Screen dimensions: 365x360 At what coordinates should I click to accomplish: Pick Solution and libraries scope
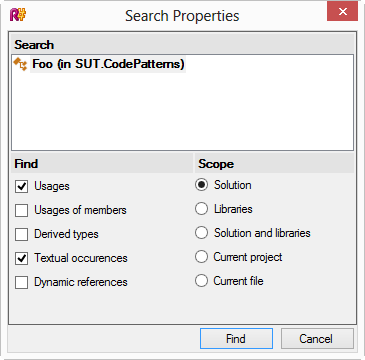(x=201, y=233)
